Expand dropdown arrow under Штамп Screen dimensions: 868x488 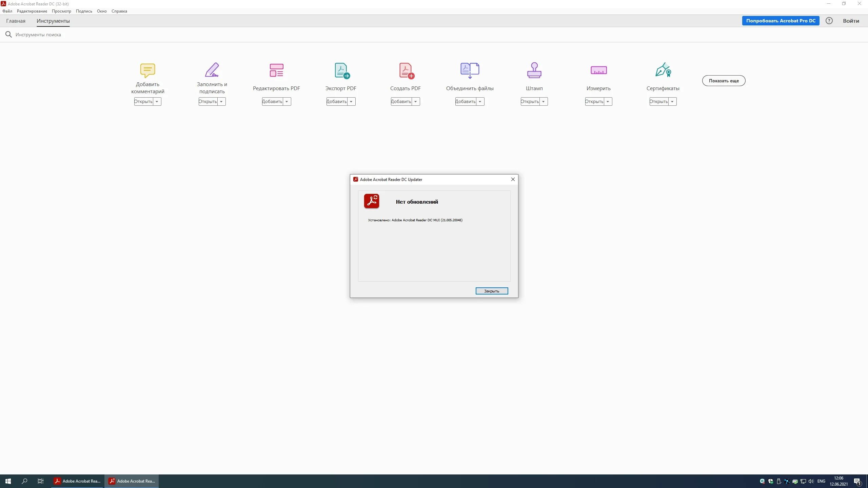pos(544,102)
